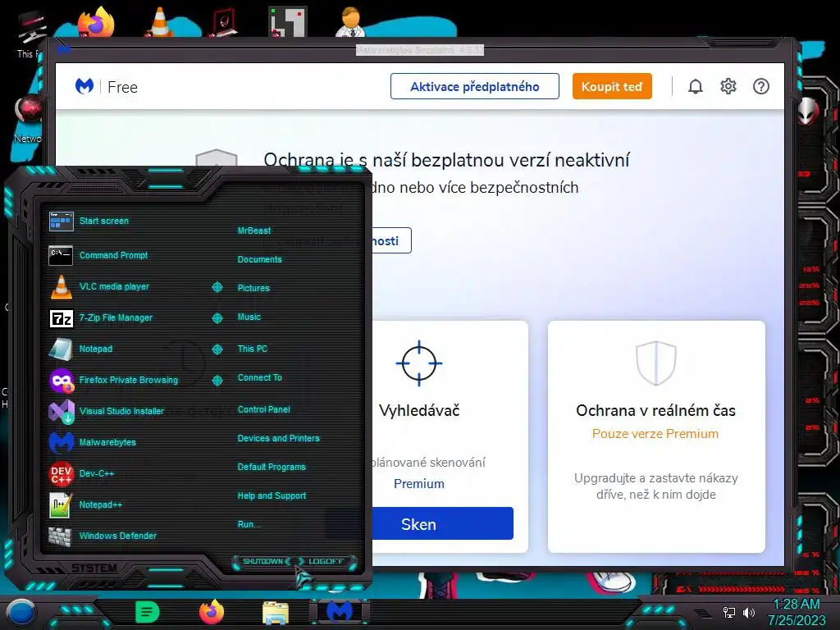This screenshot has width=840, height=630.
Task: Open Malwarebytes help question mark
Action: [760, 86]
